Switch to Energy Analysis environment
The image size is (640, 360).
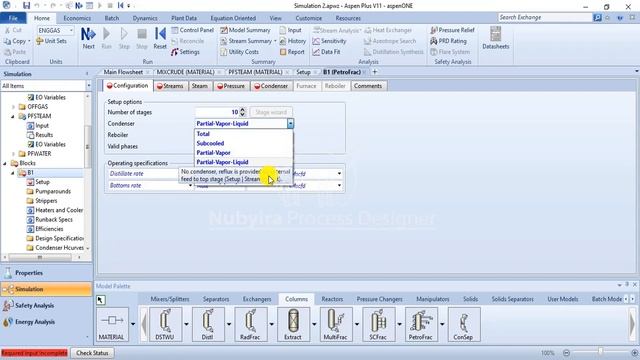click(x=46, y=322)
